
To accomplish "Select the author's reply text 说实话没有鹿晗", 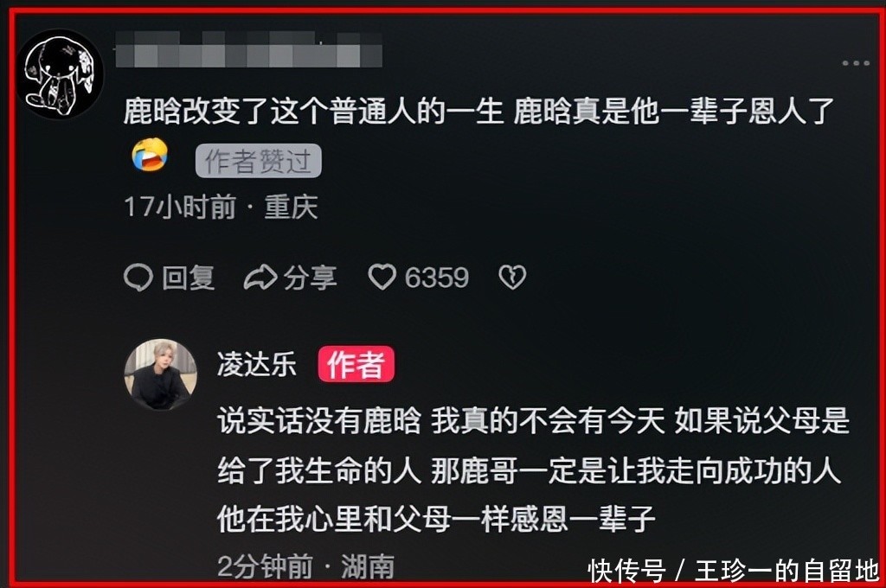I will coord(533,470).
